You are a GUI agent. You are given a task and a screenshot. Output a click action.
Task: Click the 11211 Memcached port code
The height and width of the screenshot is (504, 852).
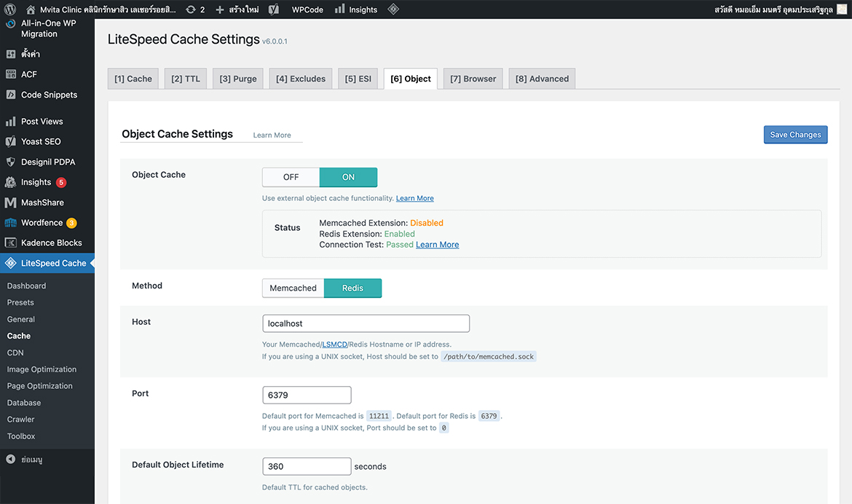(x=379, y=417)
